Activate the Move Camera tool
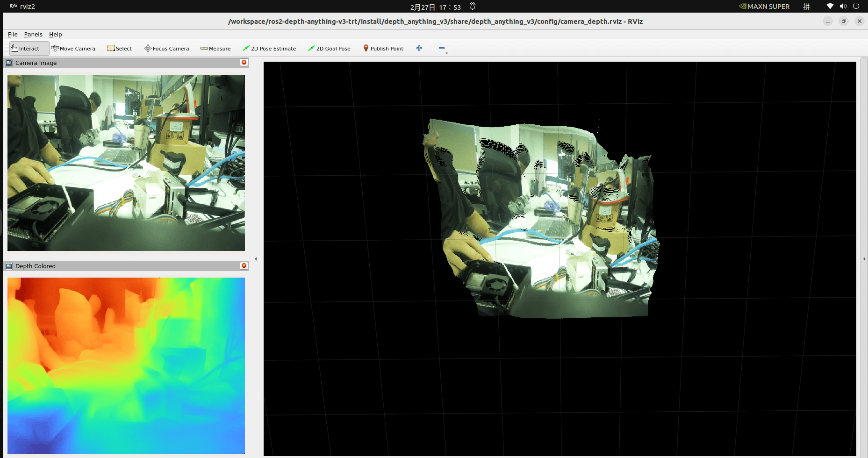The image size is (868, 458). click(73, 48)
